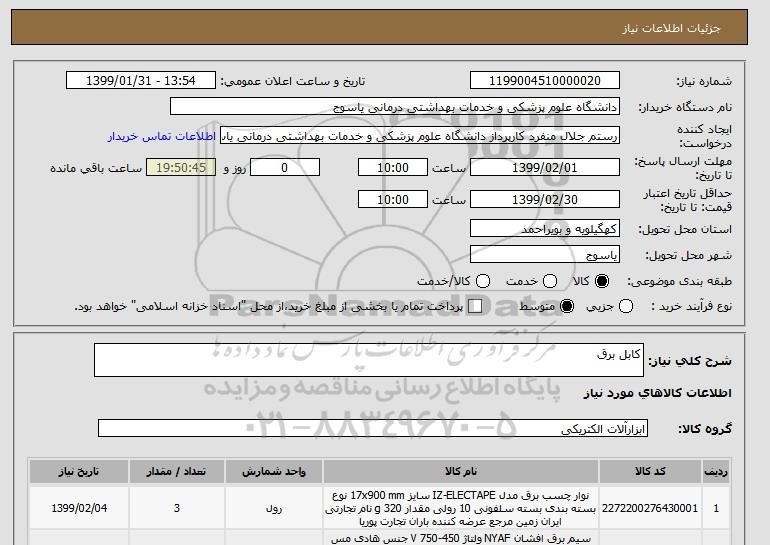Image resolution: width=770 pixels, height=545 pixels.
Task: Click the days remaining field showing 0
Action: point(285,167)
